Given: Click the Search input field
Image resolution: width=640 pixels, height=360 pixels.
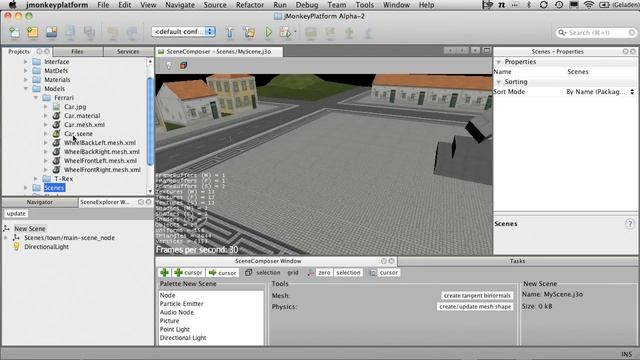Looking at the screenshot, I should 596,32.
